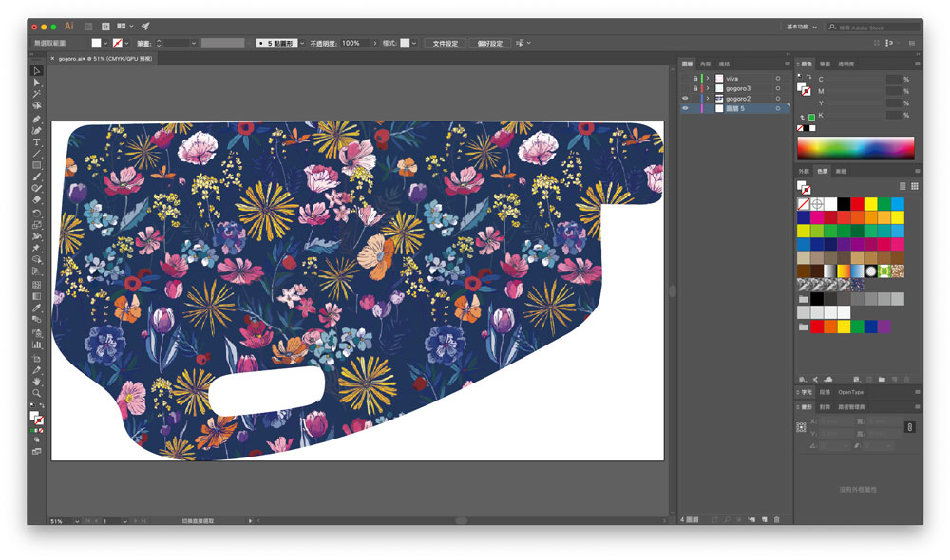950x560 pixels.
Task: Select the Rectangle tool
Action: tap(37, 165)
